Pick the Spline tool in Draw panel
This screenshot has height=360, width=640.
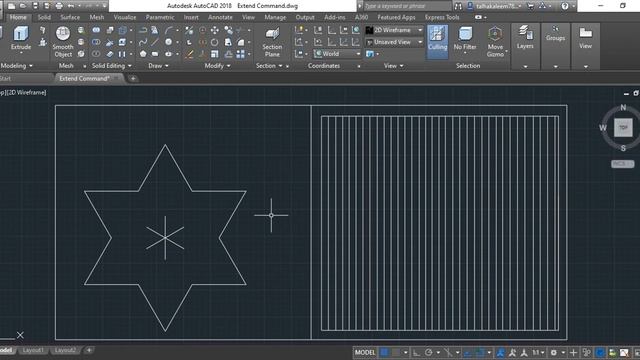pos(142,42)
